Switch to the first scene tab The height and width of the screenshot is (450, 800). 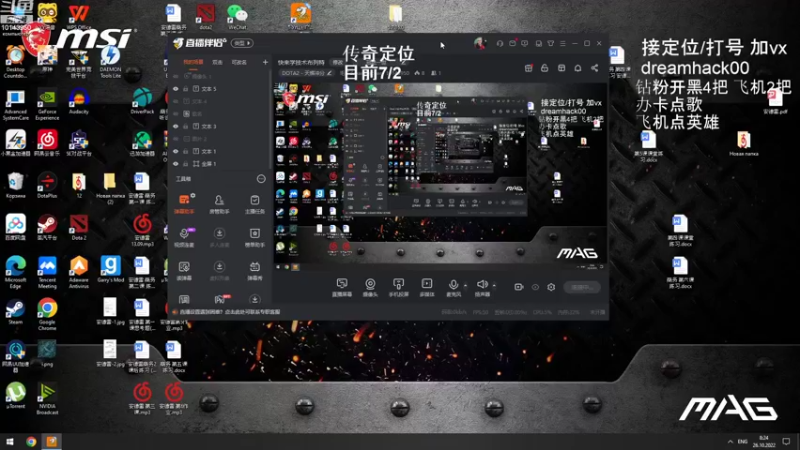pyautogui.click(x=193, y=62)
